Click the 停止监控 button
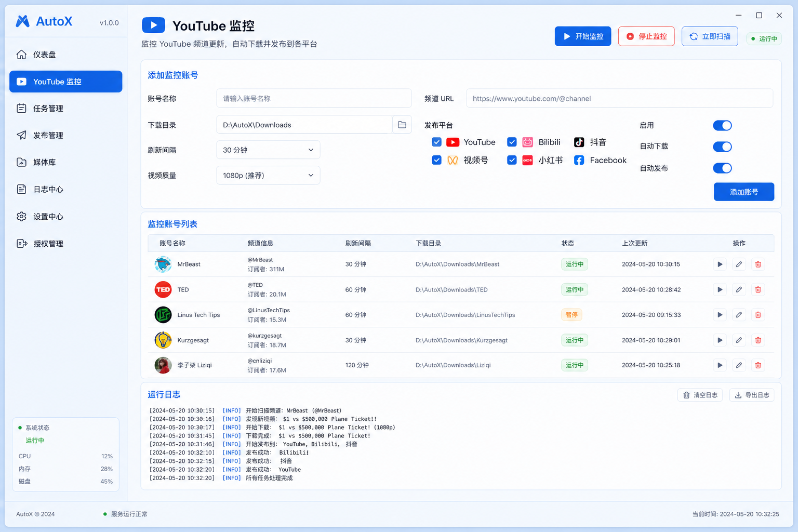 [x=646, y=36]
